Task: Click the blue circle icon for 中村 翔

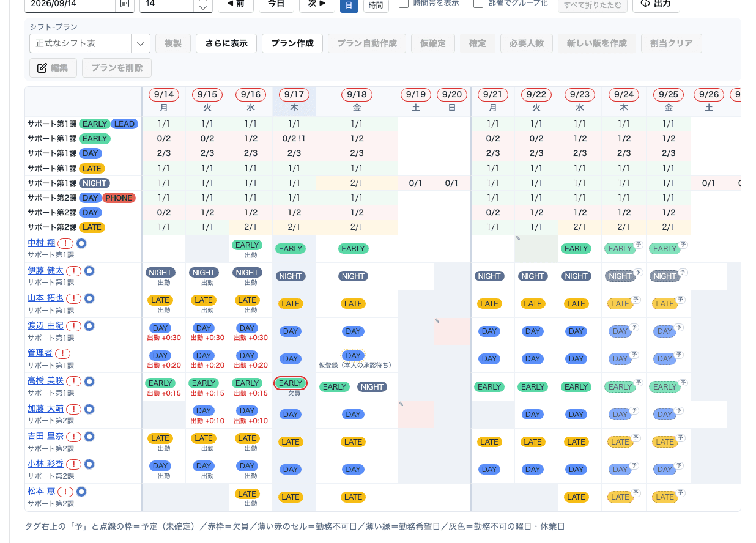Action: coord(81,243)
